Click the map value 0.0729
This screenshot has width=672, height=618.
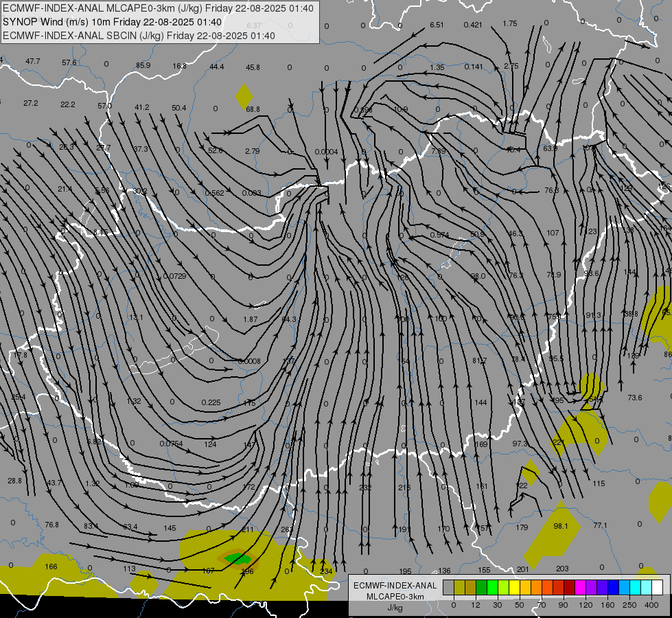pos(174,276)
